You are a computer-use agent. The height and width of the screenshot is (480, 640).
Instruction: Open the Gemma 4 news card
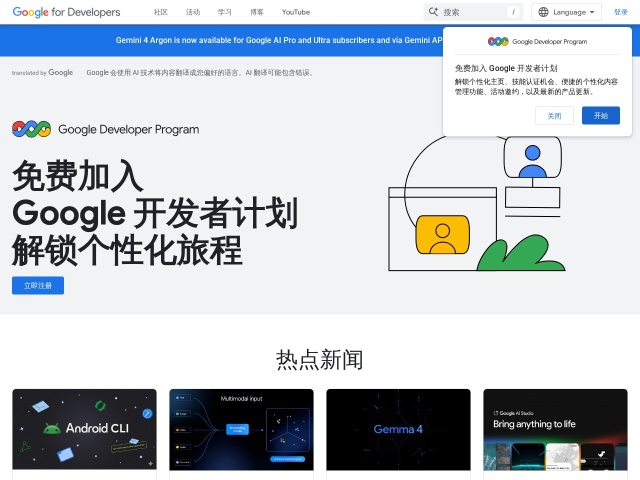[398, 429]
